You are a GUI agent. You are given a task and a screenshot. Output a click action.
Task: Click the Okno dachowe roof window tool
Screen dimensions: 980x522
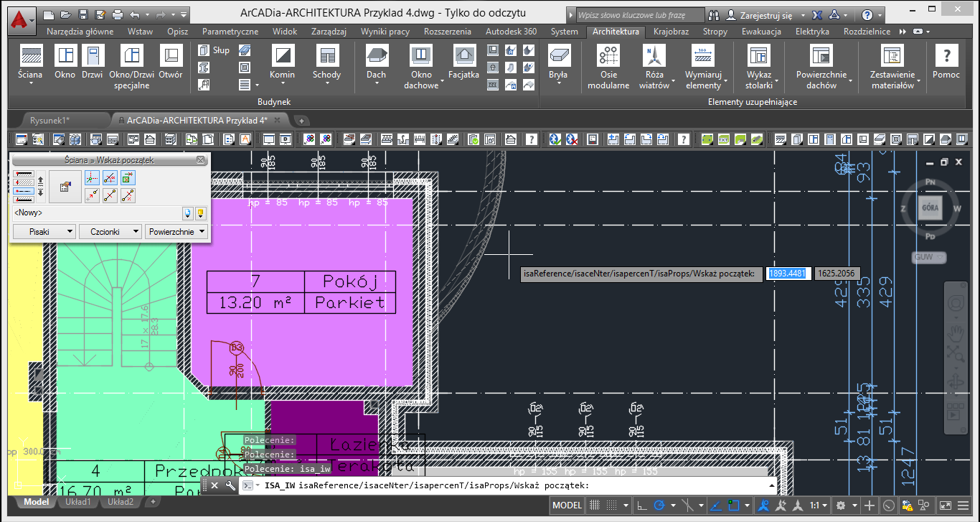(x=421, y=67)
